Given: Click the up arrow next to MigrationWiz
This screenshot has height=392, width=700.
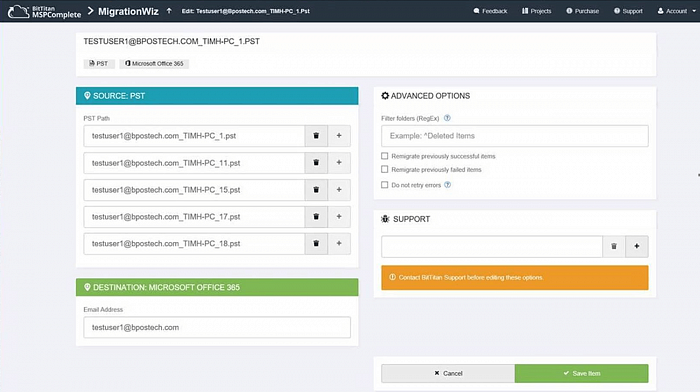Looking at the screenshot, I should (169, 11).
